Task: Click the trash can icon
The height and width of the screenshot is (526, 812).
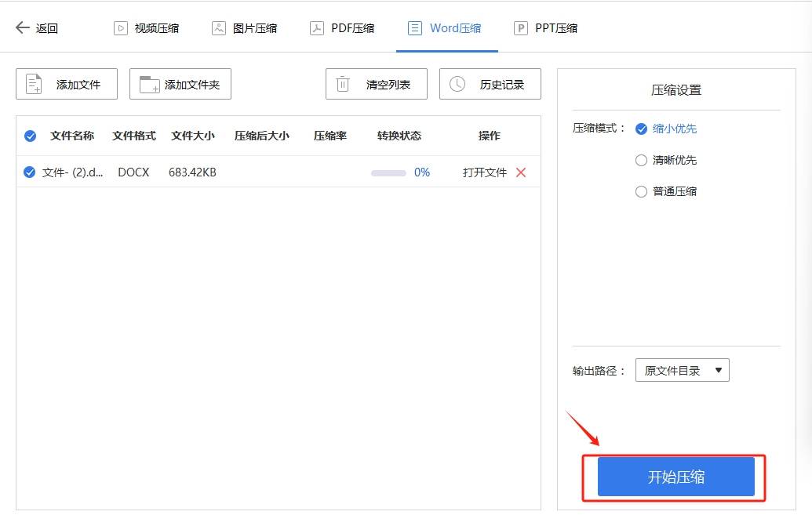Action: click(343, 84)
